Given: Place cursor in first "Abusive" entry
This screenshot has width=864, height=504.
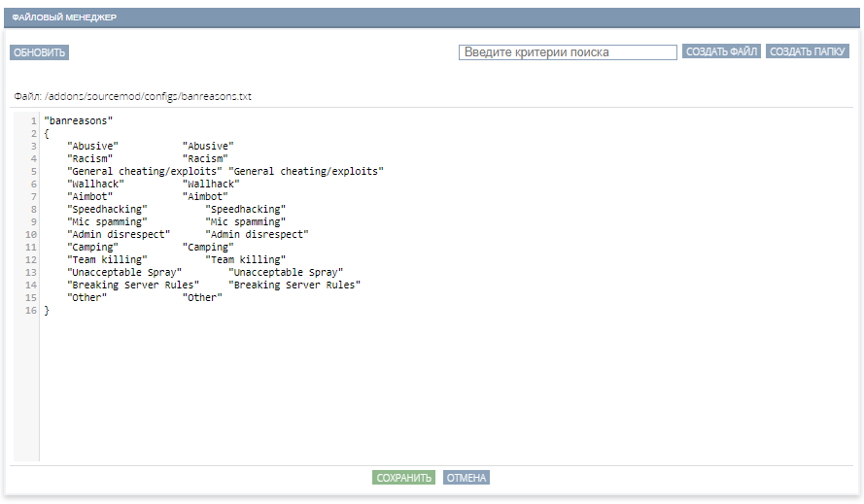Looking at the screenshot, I should point(92,146).
